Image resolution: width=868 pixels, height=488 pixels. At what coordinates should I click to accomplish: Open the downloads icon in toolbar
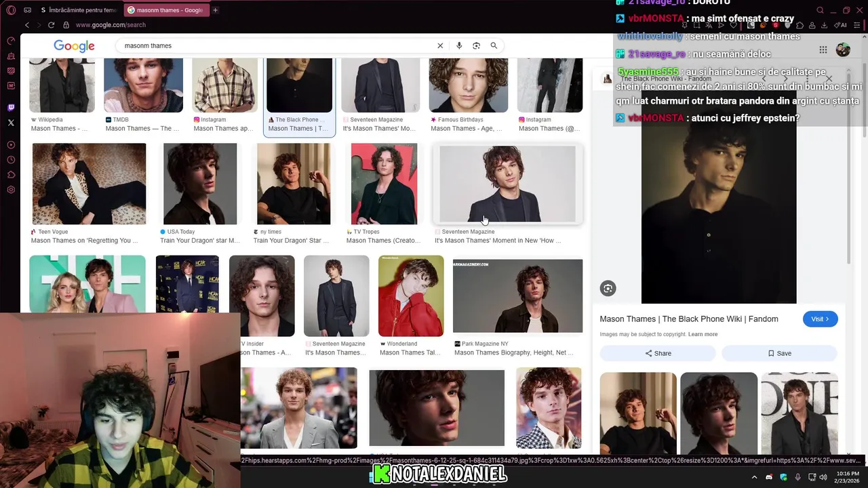824,25
